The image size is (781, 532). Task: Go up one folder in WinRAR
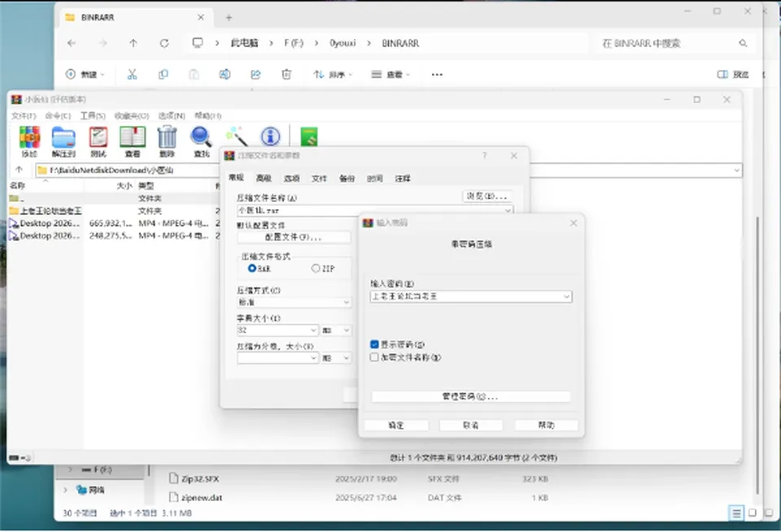click(x=19, y=170)
